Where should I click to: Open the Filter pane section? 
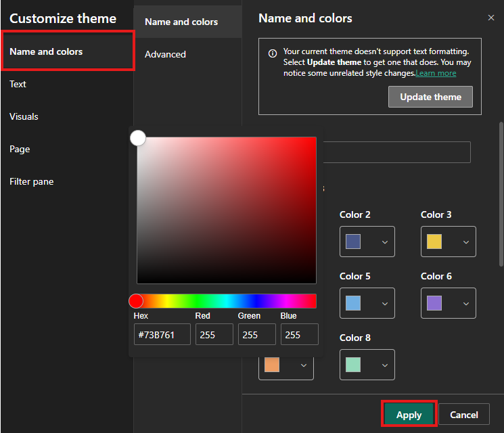[32, 181]
